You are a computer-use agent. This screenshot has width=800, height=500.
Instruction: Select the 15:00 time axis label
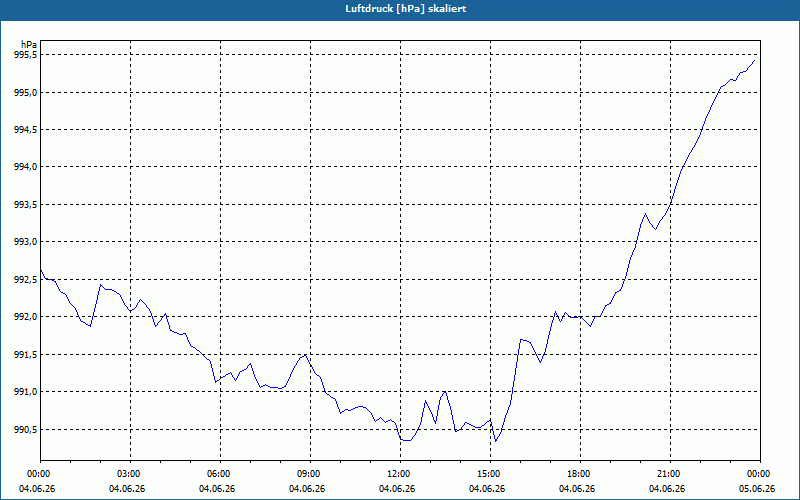(x=490, y=474)
